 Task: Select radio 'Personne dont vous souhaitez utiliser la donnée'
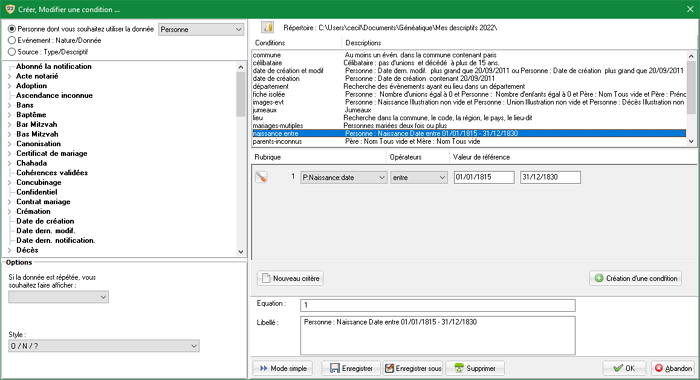pos(12,29)
